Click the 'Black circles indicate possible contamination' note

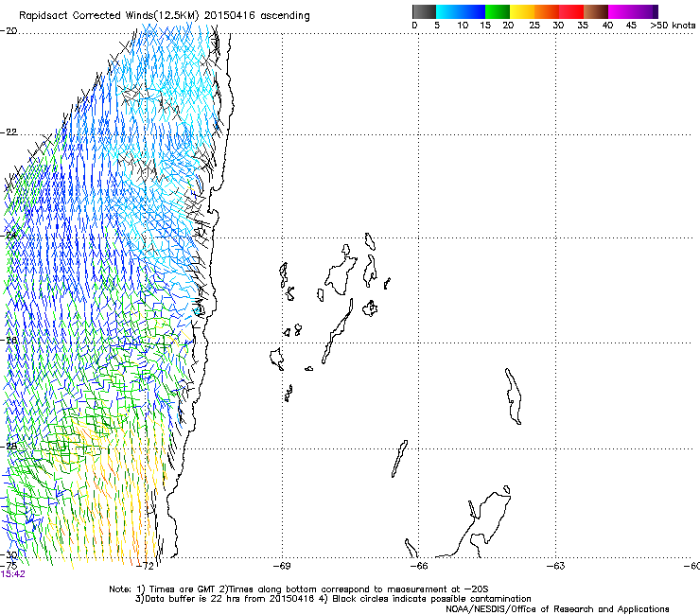(431, 599)
